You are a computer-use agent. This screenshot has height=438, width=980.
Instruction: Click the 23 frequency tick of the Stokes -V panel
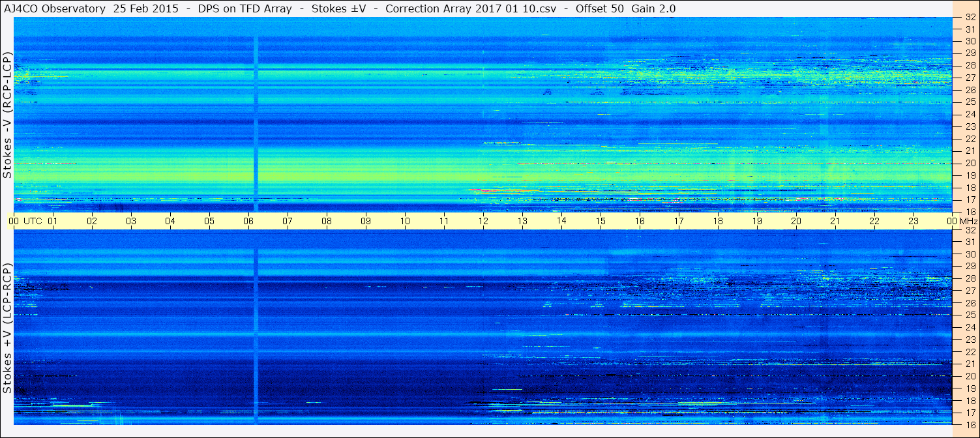click(970, 126)
